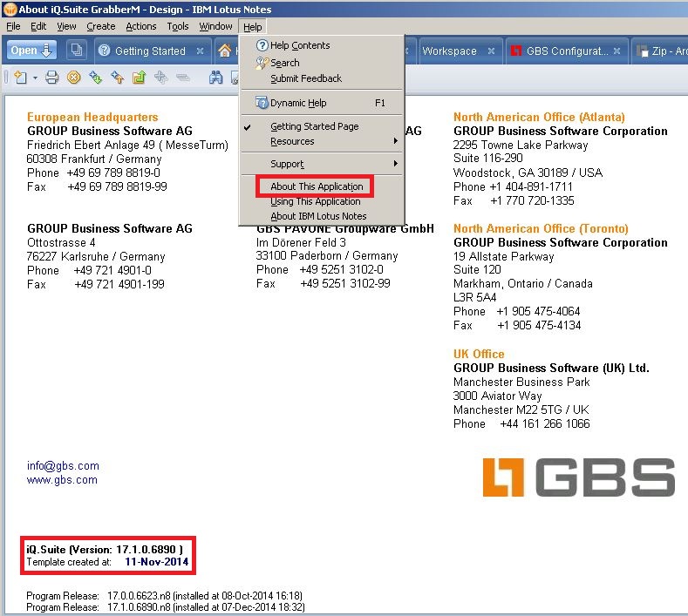Switch to the Workspace tab
This screenshot has width=688, height=616.
click(449, 51)
